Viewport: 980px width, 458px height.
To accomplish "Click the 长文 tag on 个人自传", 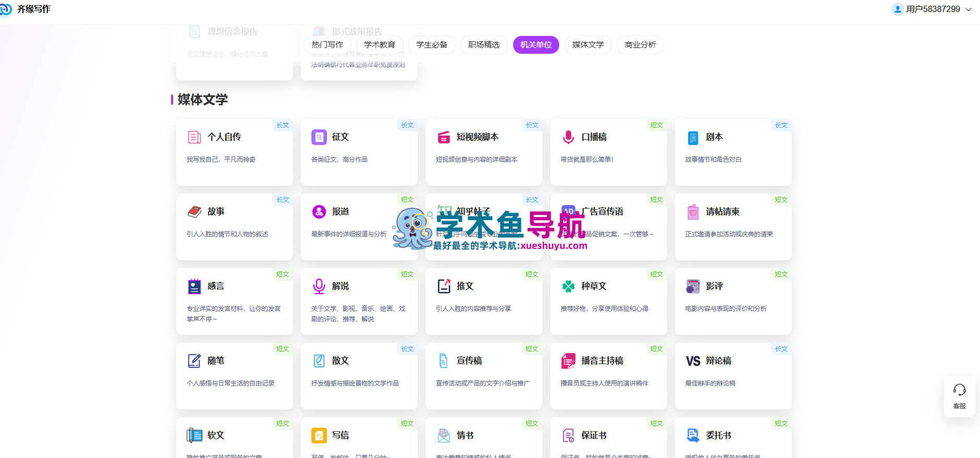I will click(283, 125).
